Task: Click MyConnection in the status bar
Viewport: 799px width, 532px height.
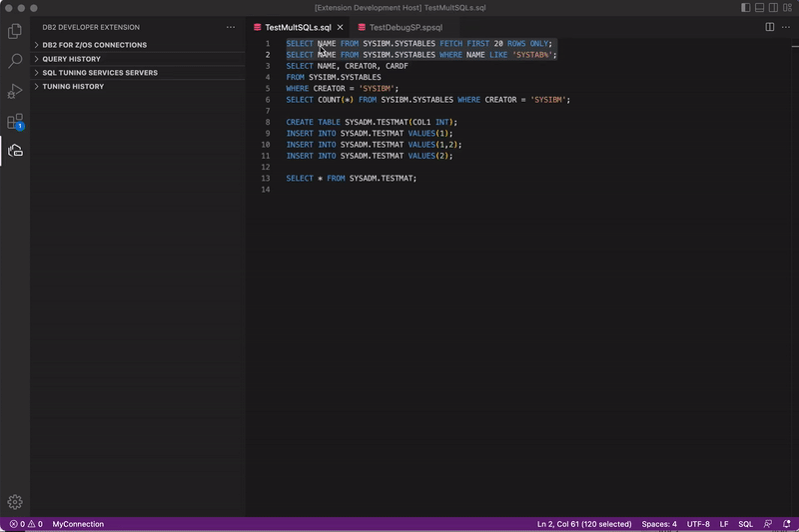Action: pos(78,524)
